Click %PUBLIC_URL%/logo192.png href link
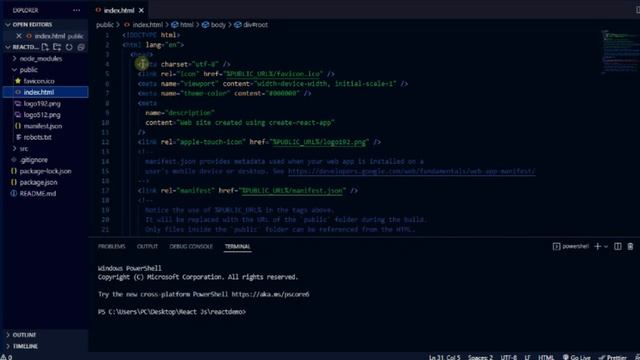Image resolution: width=640 pixels, height=360 pixels. point(320,142)
